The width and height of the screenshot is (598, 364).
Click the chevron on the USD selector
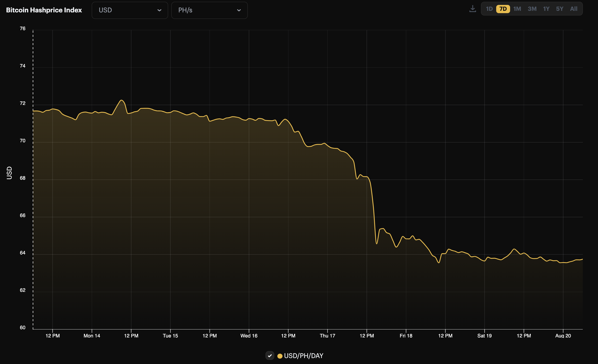tap(160, 10)
